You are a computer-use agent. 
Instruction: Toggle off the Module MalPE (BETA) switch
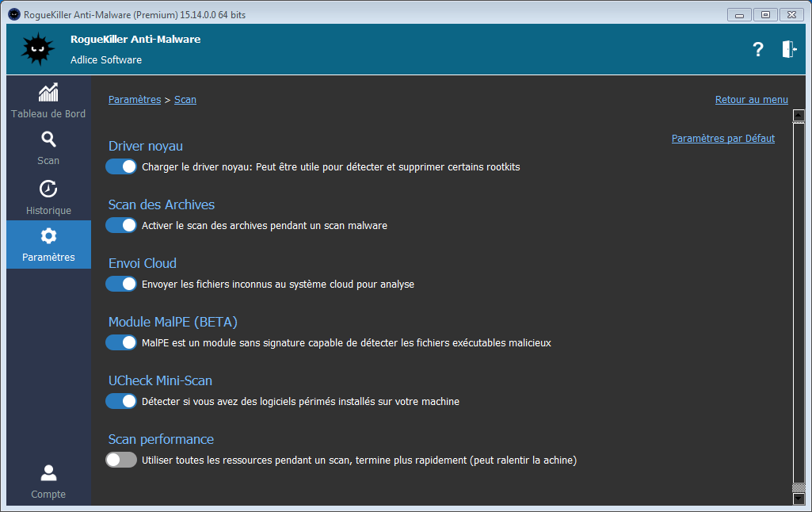pos(121,342)
